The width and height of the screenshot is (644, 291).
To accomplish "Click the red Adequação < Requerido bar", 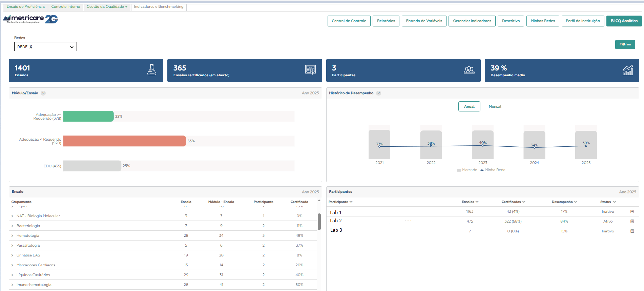I will 124,141.
